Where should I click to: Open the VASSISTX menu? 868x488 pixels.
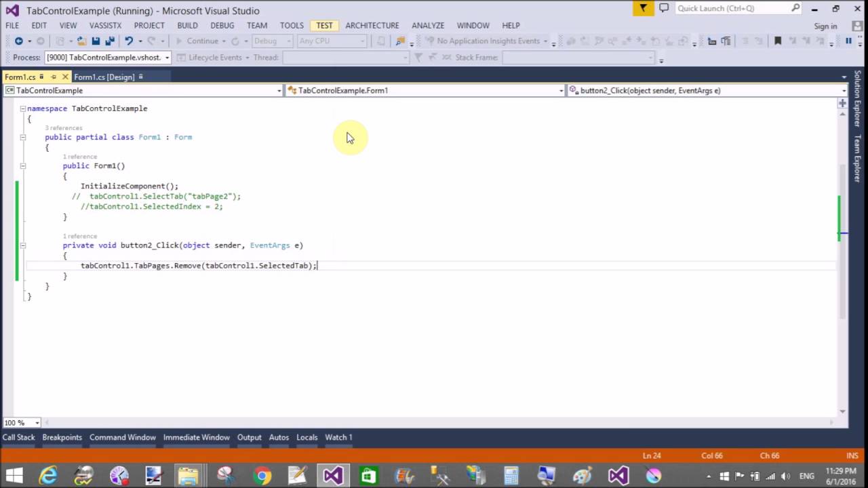pyautogui.click(x=105, y=26)
